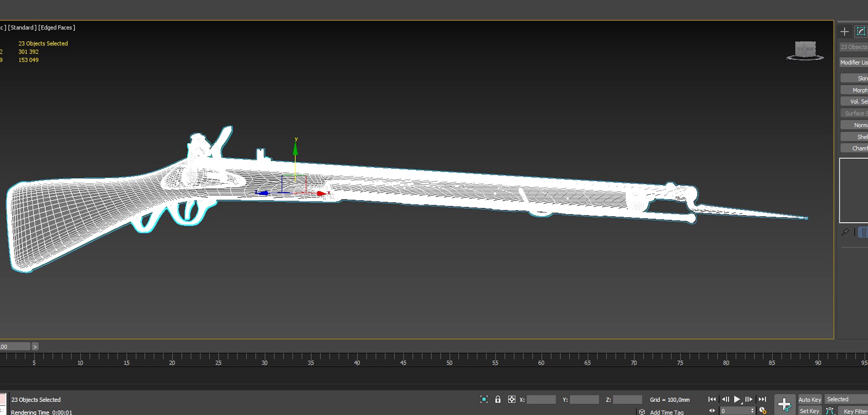Toggle the Selection Lock padlock icon
This screenshot has width=868, height=415.
point(498,399)
